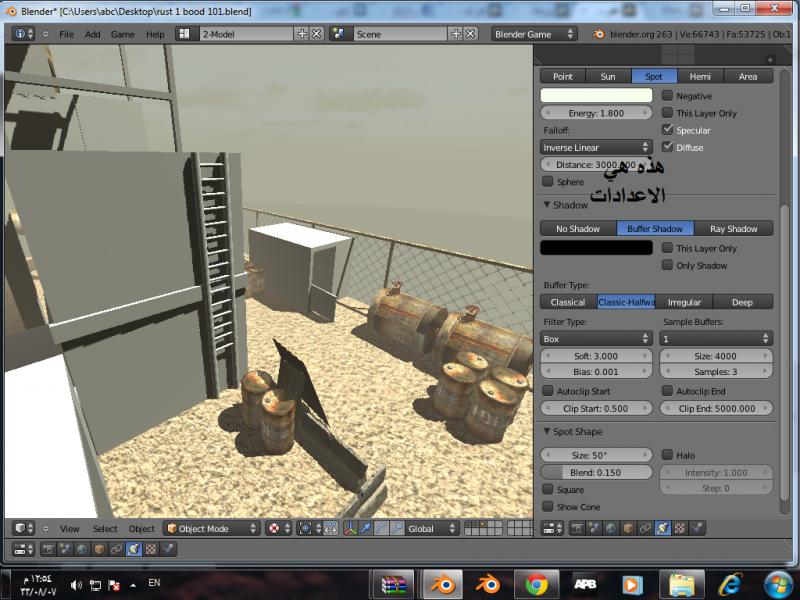Open Scene tab icon in right properties panel
800x600 pixels.
[x=594, y=528]
